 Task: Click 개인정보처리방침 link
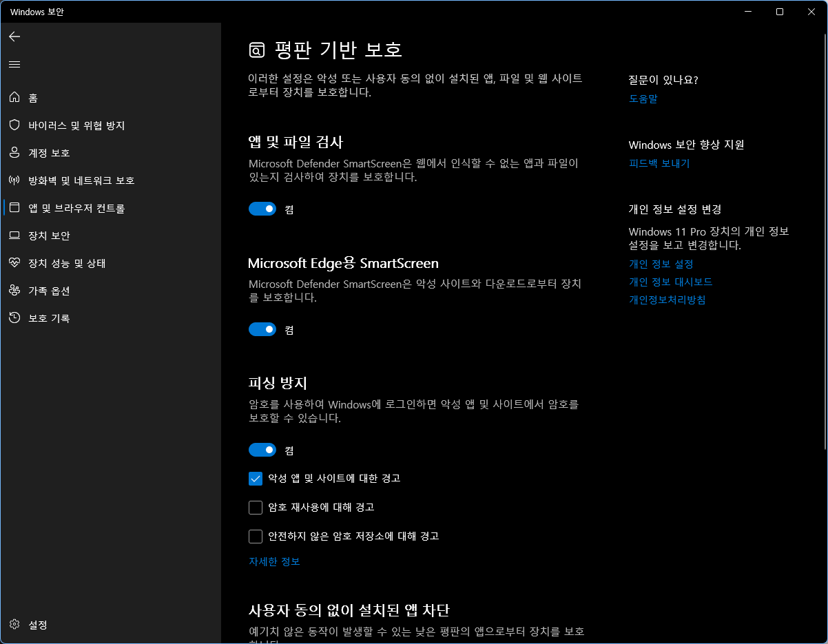(667, 300)
